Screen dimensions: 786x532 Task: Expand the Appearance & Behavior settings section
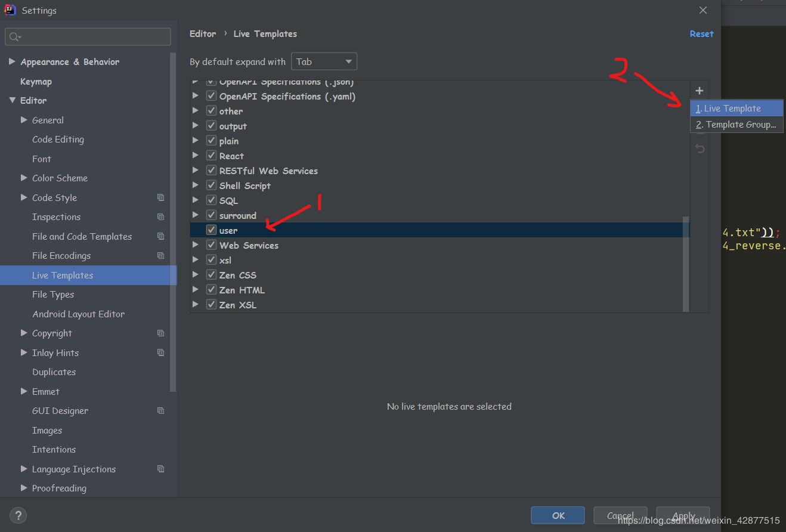tap(12, 61)
